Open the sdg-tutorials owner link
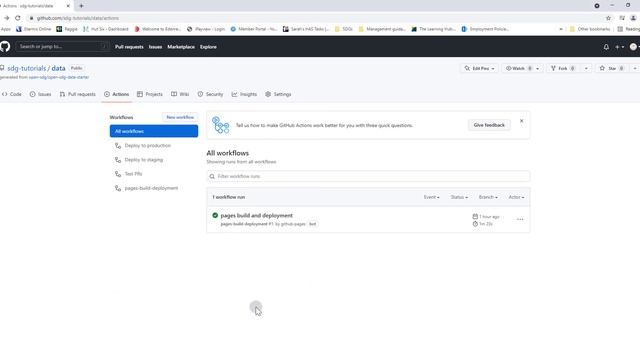The height and width of the screenshot is (360, 640). (27, 68)
